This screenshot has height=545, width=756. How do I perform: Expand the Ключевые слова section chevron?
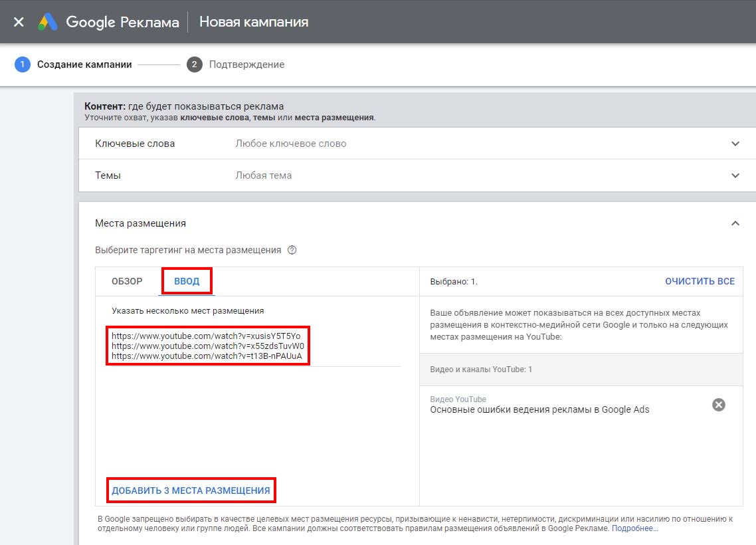[x=735, y=144]
